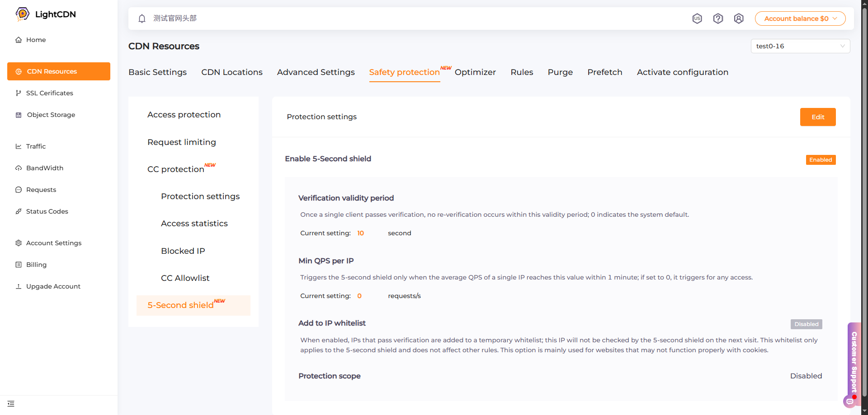
Task: Click the US region shield icon
Action: [x=697, y=19]
